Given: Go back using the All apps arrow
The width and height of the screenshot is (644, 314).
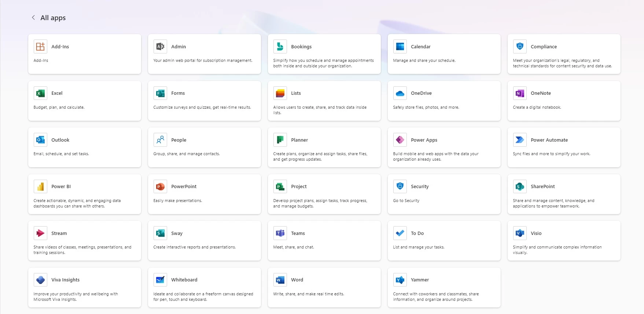Looking at the screenshot, I should [x=33, y=18].
